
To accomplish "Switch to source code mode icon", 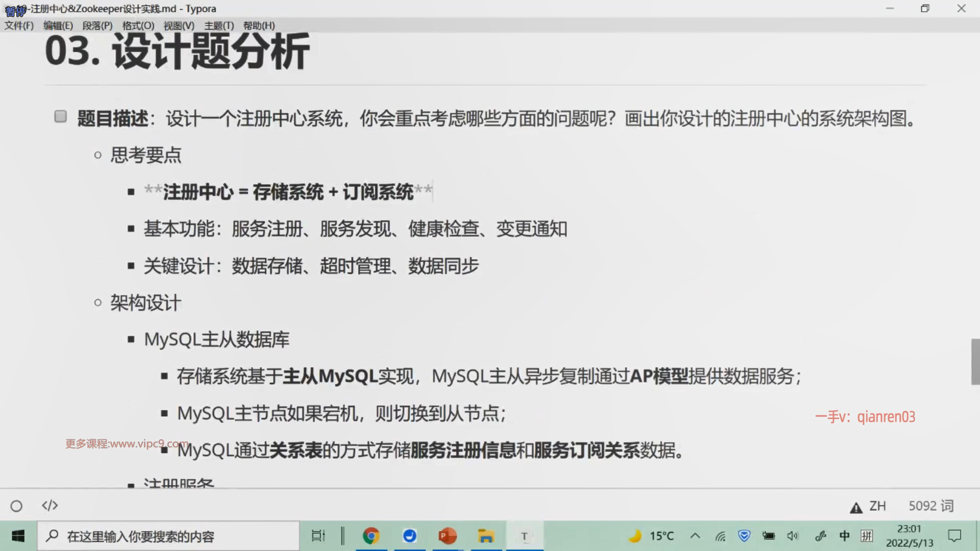I will [50, 506].
